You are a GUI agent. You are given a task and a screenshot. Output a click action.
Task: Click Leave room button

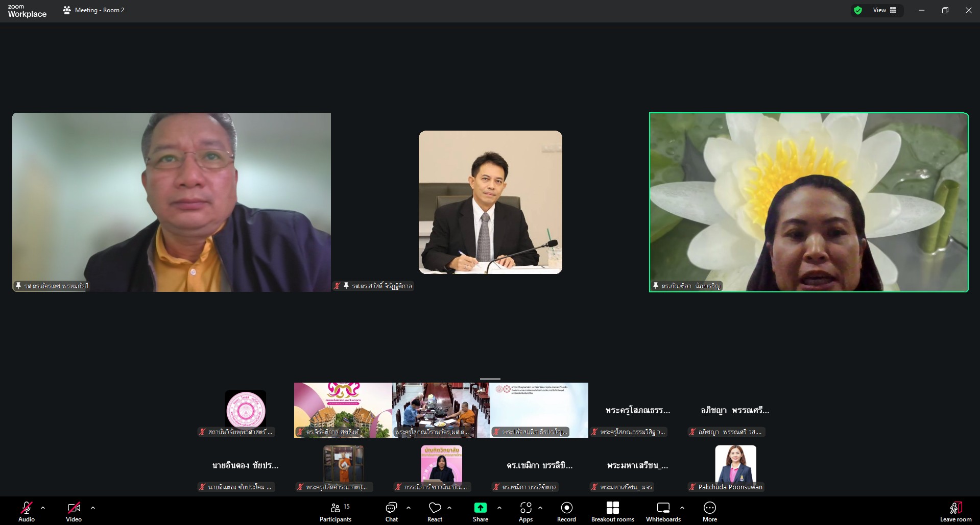coord(955,511)
